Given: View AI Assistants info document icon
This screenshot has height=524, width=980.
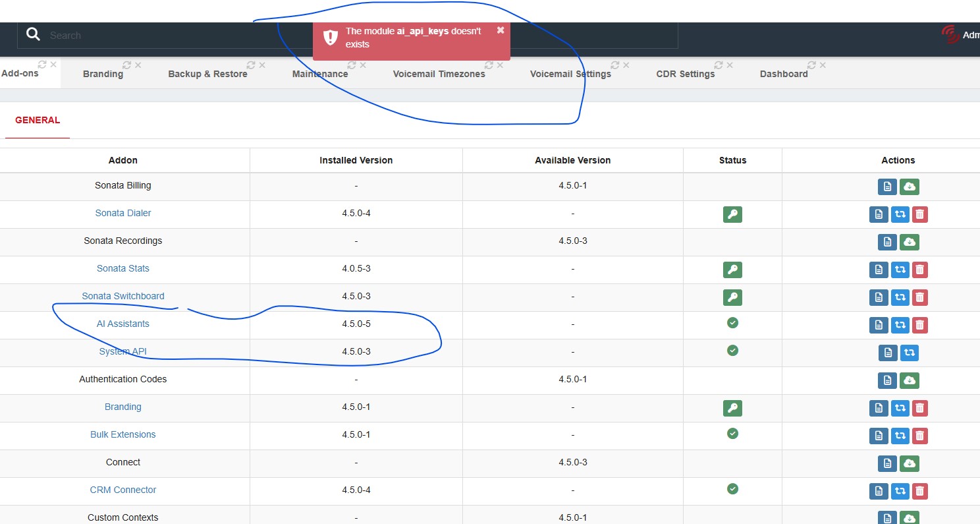Looking at the screenshot, I should click(878, 325).
